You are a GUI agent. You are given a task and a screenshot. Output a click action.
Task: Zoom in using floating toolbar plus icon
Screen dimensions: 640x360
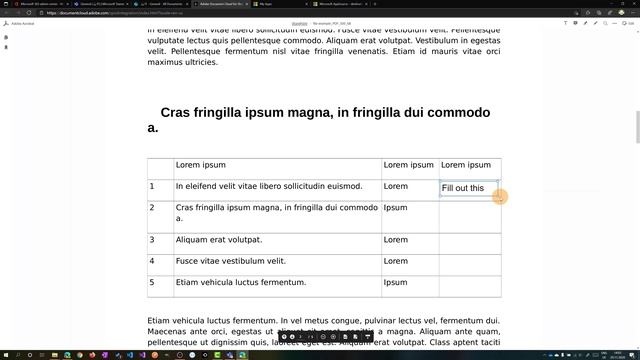333,337
